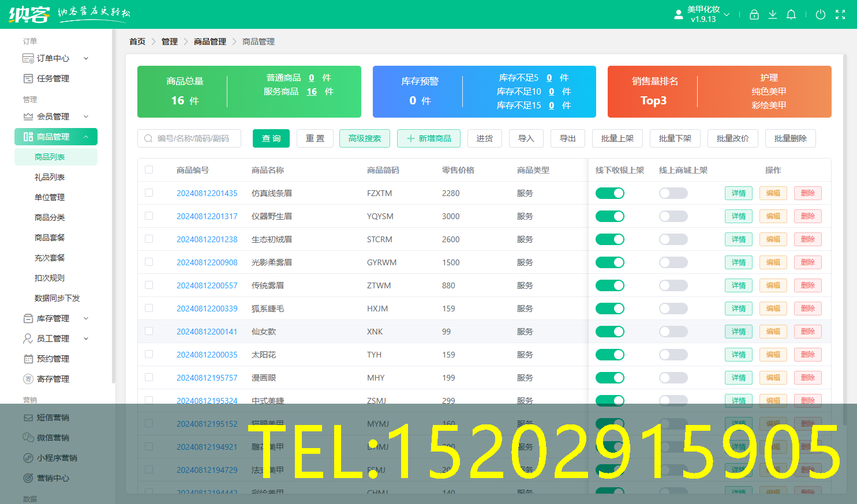Click the 订单中心 sidebar icon
Screen dimensions: 857x504
click(28, 58)
